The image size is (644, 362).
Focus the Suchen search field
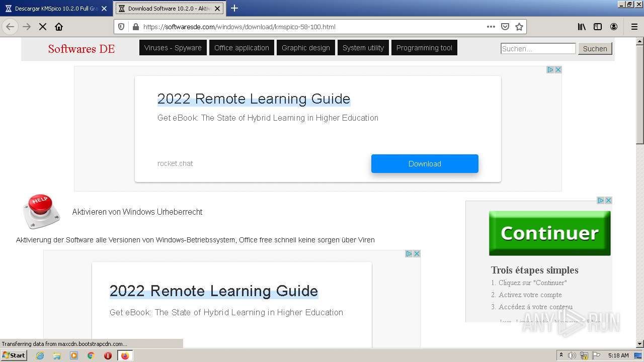(538, 48)
